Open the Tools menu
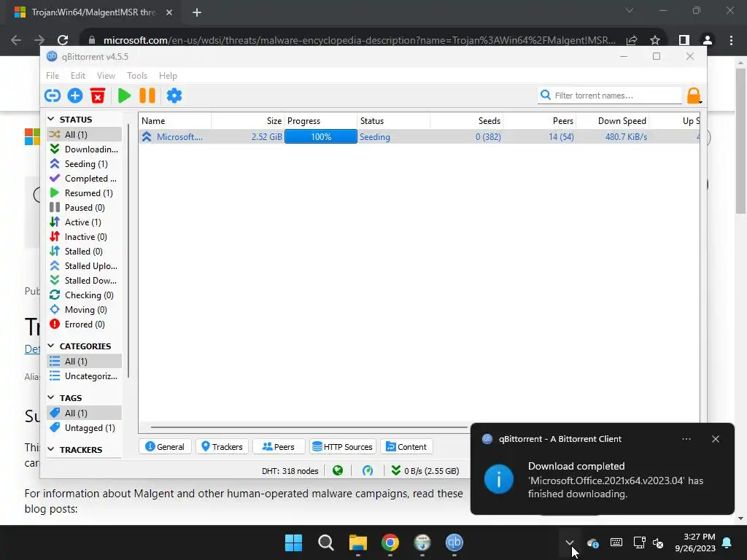This screenshot has height=560, width=747. pos(136,76)
